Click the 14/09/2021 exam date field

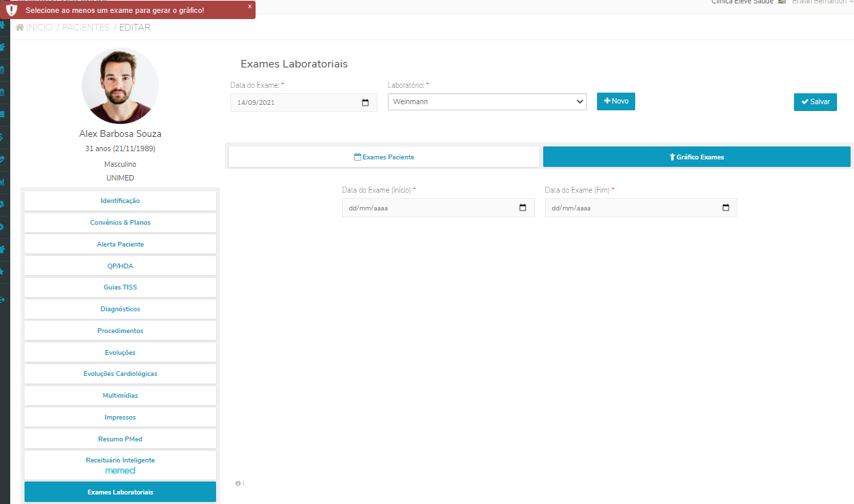(303, 103)
